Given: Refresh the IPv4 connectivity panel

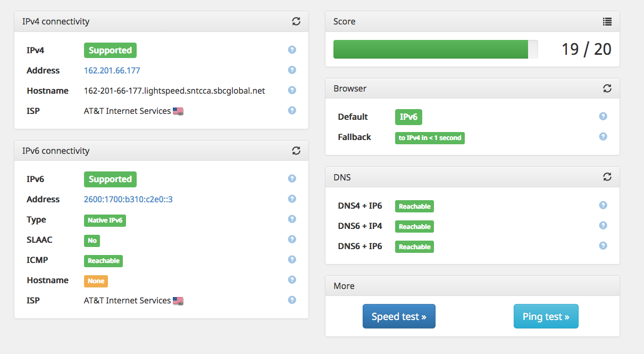Looking at the screenshot, I should click(x=296, y=21).
